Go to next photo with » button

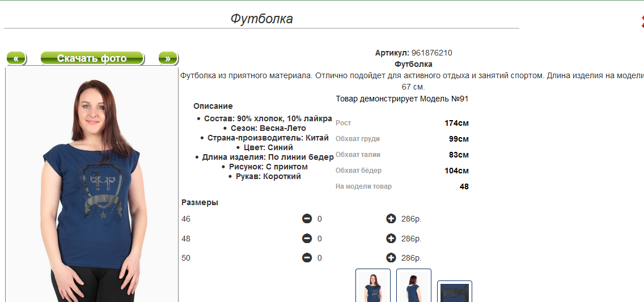[168, 58]
